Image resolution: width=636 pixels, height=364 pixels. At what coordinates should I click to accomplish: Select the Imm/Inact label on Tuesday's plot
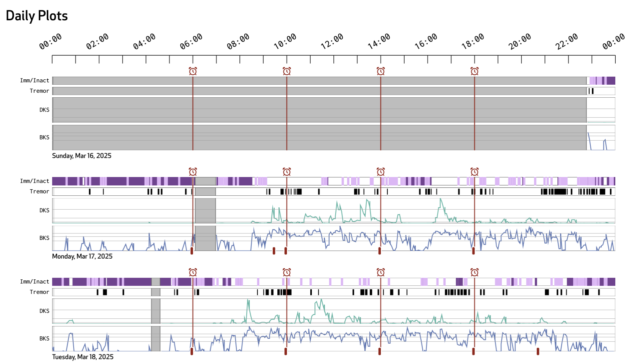(35, 282)
